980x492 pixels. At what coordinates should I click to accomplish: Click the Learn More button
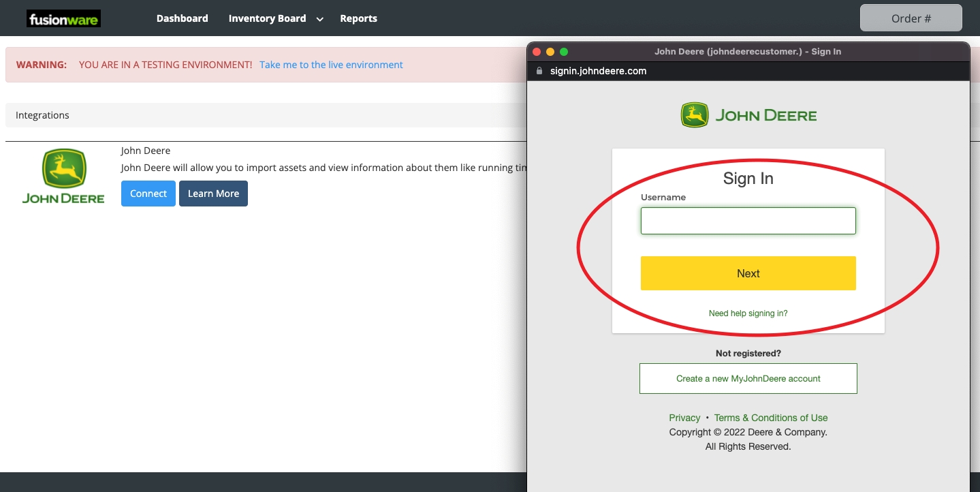(x=213, y=194)
